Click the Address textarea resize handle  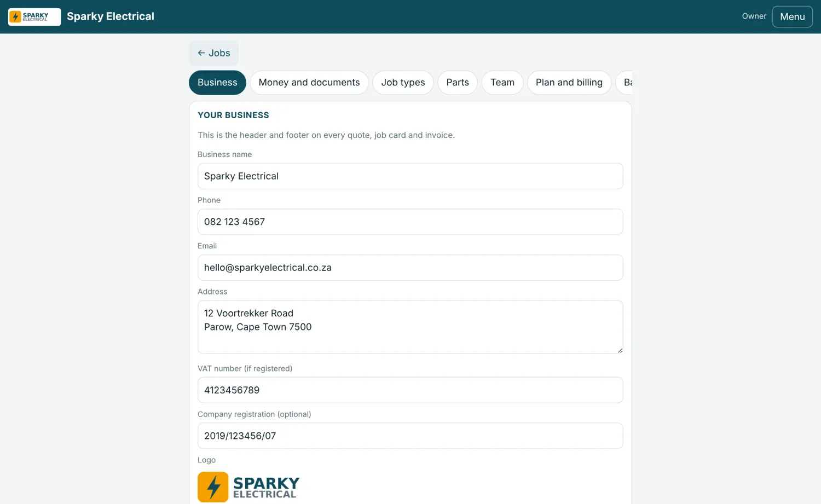[x=620, y=350]
